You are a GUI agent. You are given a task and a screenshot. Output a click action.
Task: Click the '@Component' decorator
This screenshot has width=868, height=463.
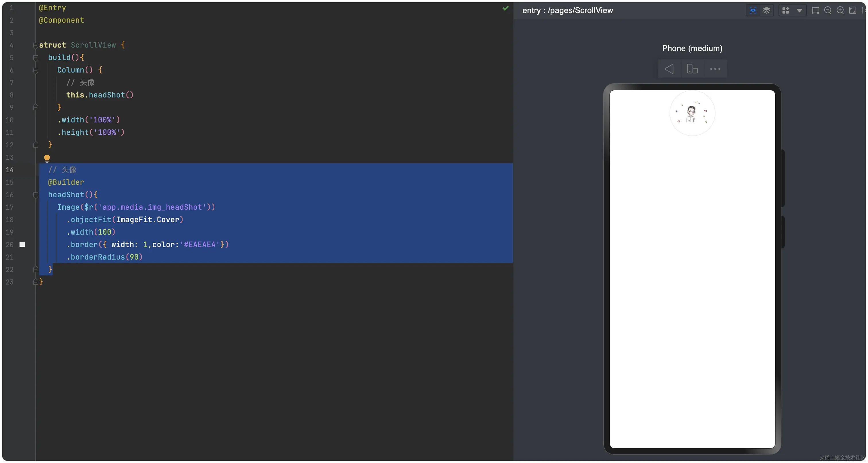click(62, 20)
